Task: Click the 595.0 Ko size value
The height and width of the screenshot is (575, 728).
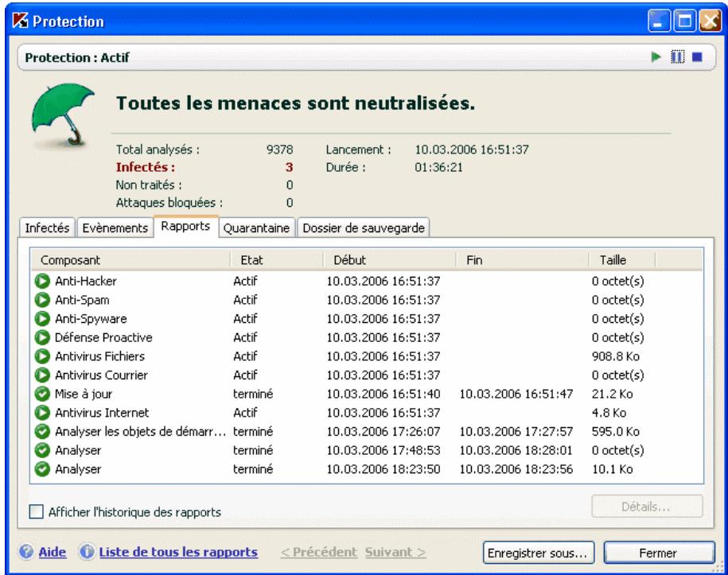Action: (616, 432)
